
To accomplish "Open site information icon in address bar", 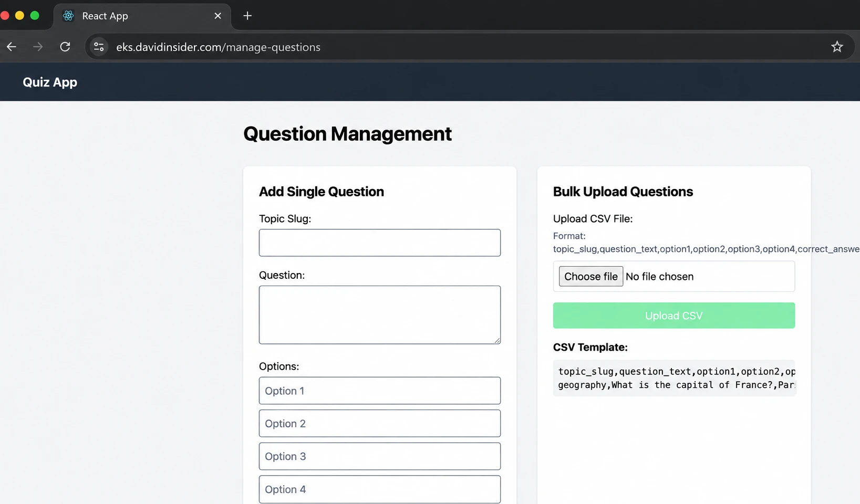I will point(99,47).
